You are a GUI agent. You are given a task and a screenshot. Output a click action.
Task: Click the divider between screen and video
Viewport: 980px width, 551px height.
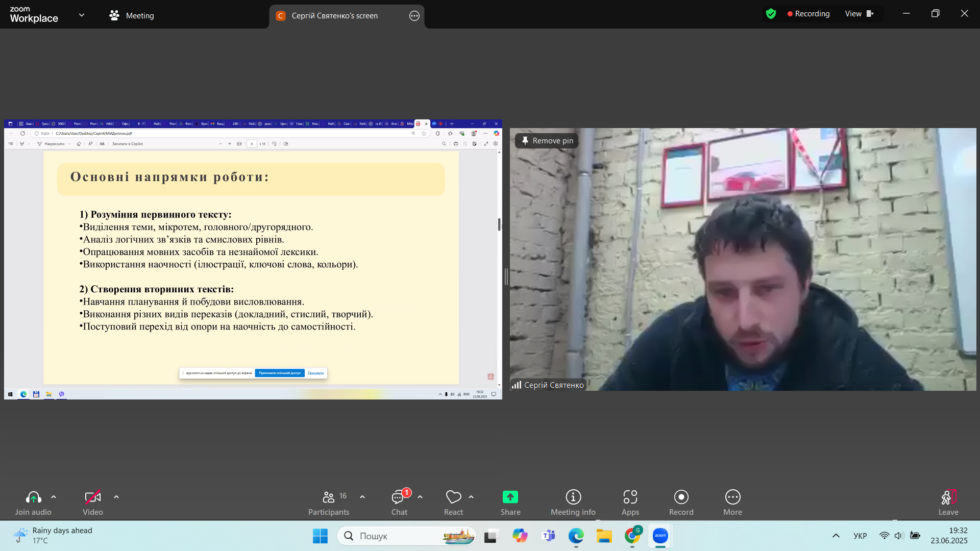tap(506, 277)
